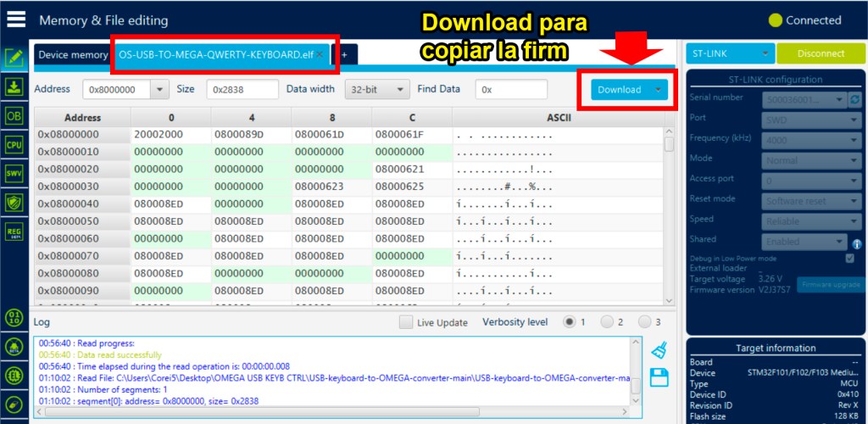
Task: Clear the log with the broom icon
Action: click(x=659, y=349)
